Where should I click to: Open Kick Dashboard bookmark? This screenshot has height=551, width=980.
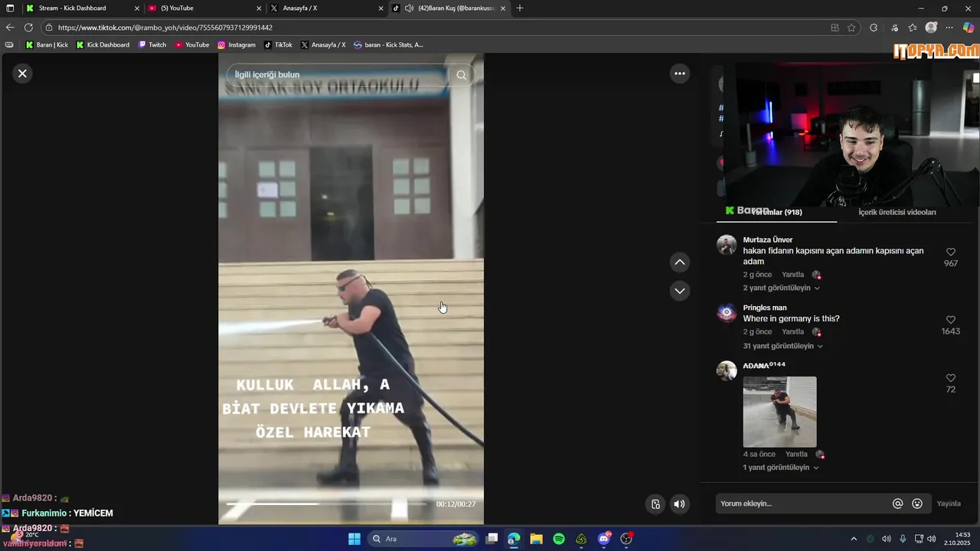click(x=103, y=44)
